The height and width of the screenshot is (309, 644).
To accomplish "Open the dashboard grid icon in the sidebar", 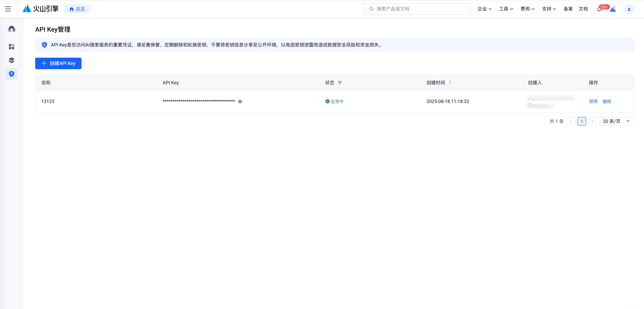I will (x=12, y=47).
